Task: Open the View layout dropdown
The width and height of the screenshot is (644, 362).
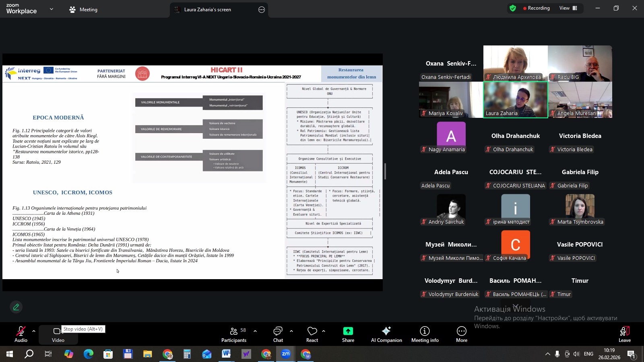Action: 568,8
